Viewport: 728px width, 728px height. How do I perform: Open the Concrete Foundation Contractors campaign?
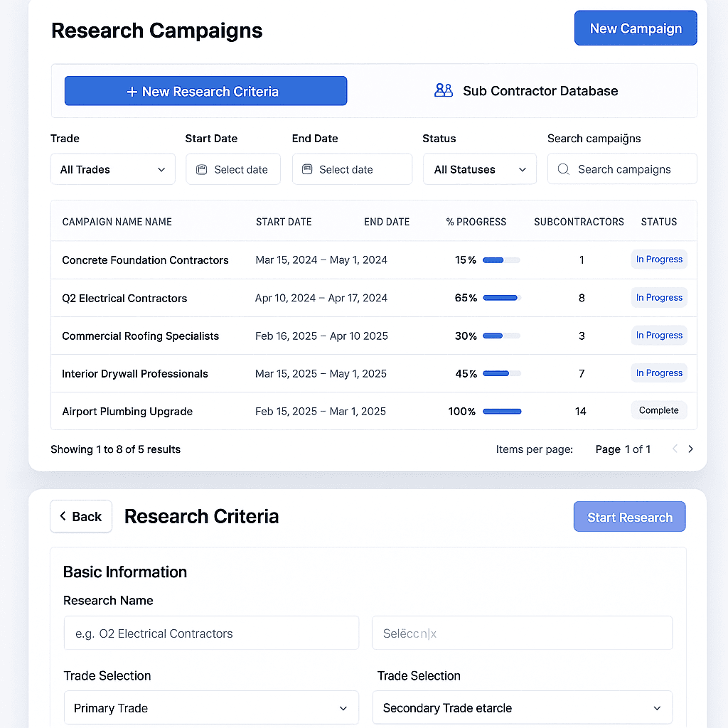point(145,260)
